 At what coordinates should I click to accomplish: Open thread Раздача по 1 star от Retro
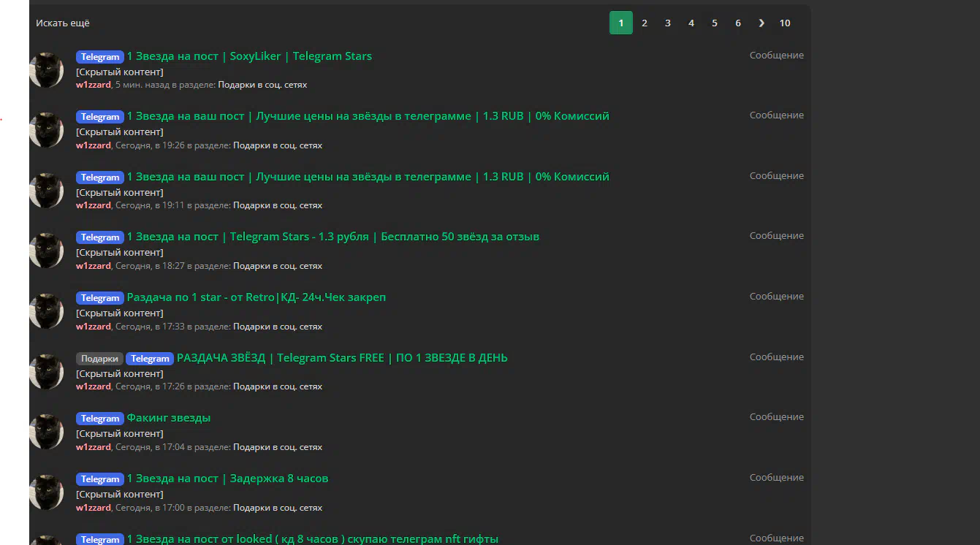(257, 297)
